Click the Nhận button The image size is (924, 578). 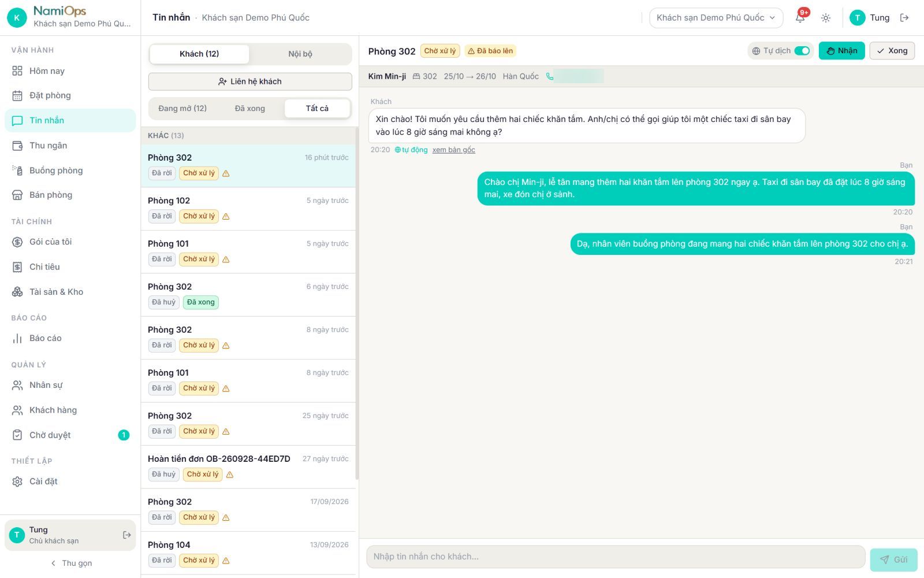click(841, 51)
